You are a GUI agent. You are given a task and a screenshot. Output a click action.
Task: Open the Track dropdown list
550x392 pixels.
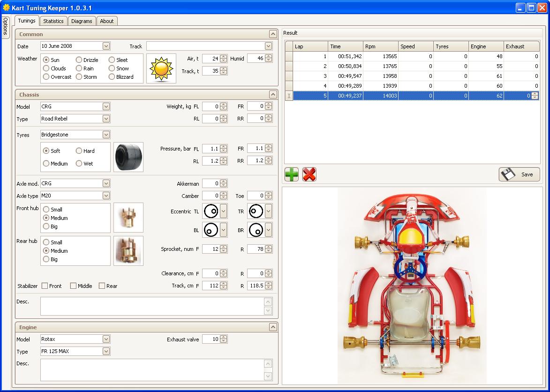(268, 46)
